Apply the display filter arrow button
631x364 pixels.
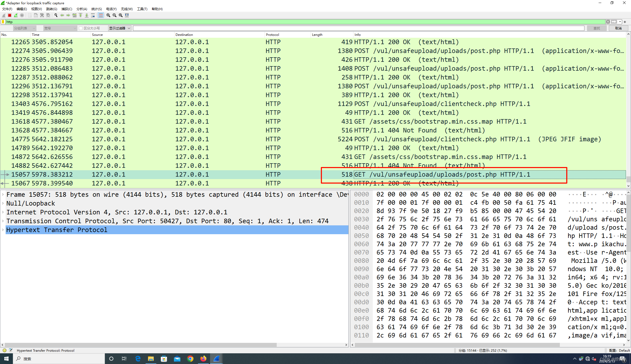pos(614,22)
